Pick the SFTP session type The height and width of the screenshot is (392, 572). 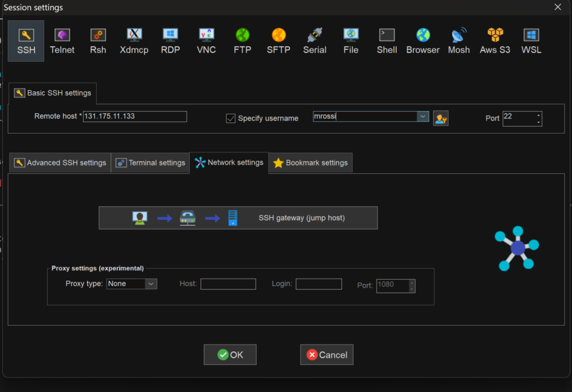(x=278, y=41)
